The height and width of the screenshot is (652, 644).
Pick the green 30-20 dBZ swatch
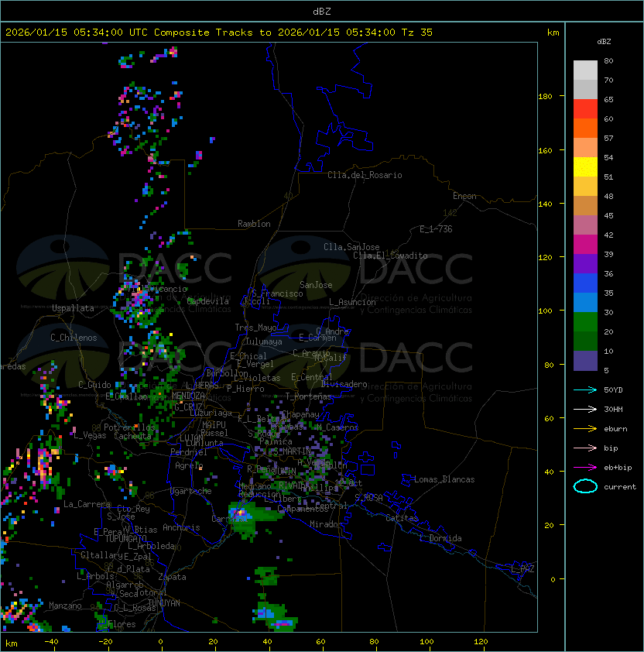[585, 322]
